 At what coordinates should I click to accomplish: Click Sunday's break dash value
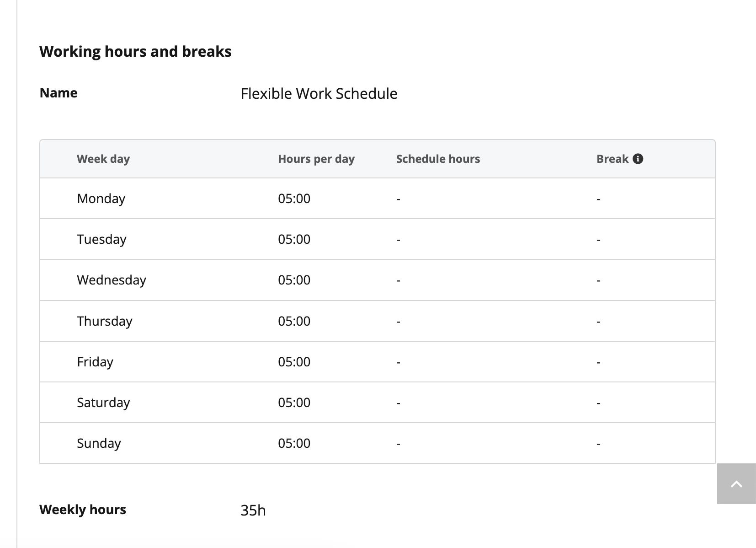click(x=599, y=444)
